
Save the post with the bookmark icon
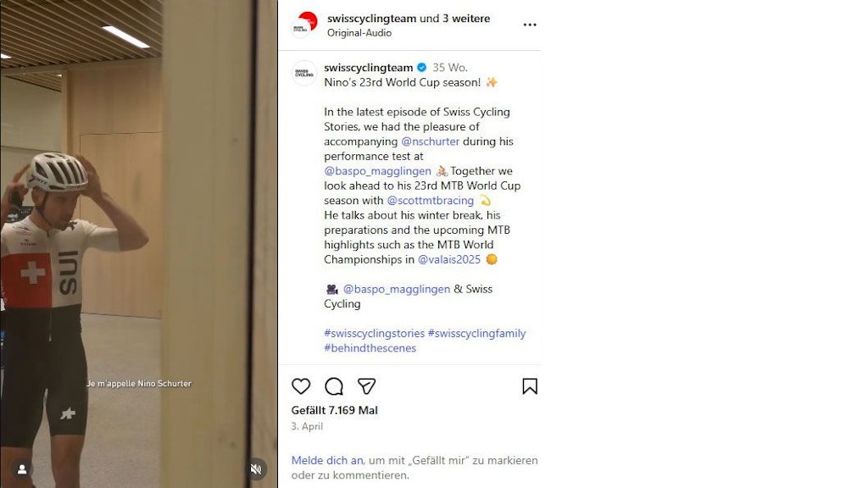click(530, 386)
